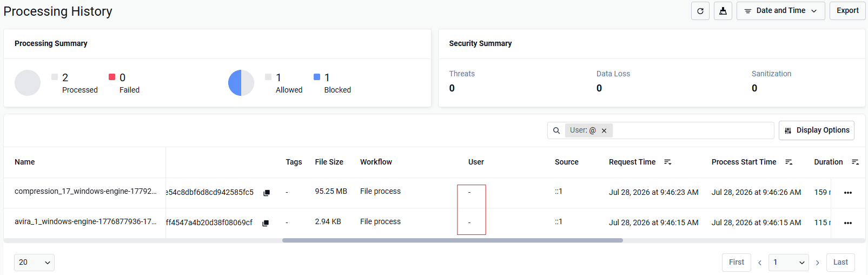Screen dimensions: 868x275
Task: Open the page number dropdown
Action: coord(789,263)
